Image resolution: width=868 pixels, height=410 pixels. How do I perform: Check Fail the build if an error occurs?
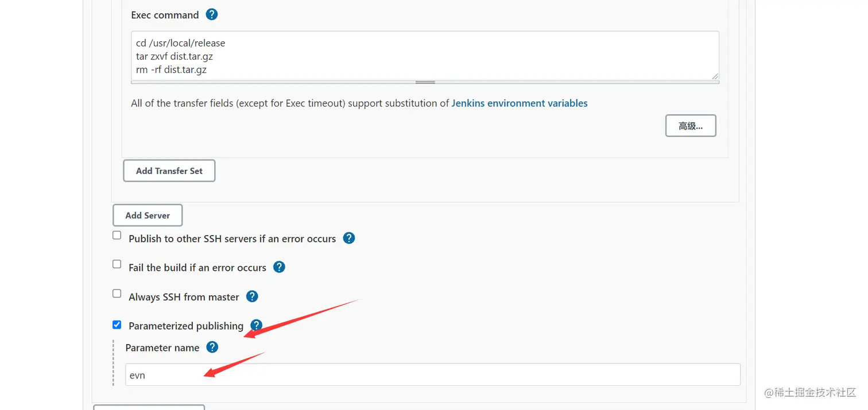click(x=117, y=264)
